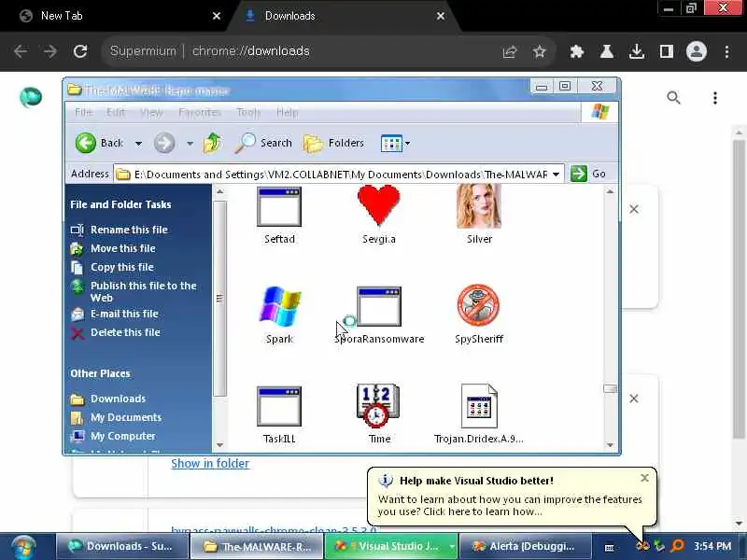Search downloads with magnifier icon

click(x=673, y=98)
